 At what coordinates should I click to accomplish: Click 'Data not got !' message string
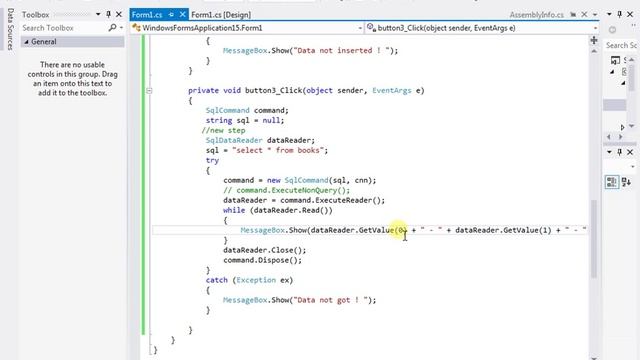pyautogui.click(x=331, y=300)
